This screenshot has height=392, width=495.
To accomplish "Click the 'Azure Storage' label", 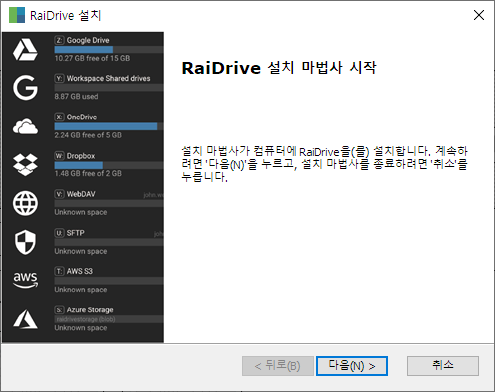I will 90,310.
